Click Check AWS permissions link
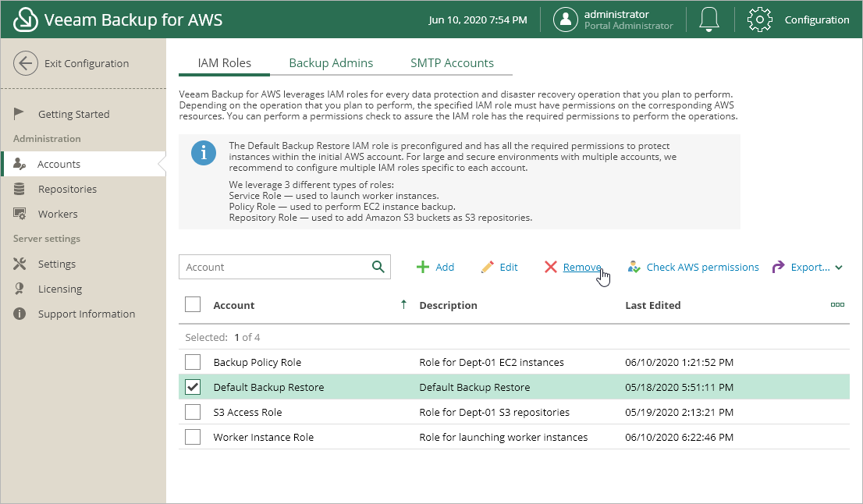 pyautogui.click(x=702, y=267)
